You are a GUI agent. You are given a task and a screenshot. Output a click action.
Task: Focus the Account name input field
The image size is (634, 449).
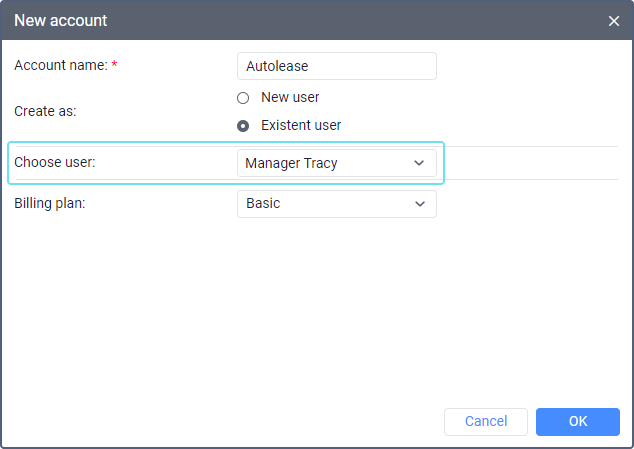[336, 66]
